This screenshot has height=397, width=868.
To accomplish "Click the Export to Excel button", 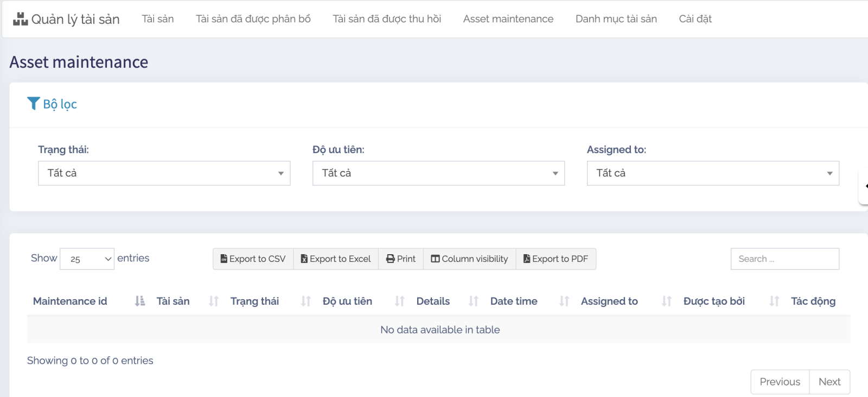I will tap(336, 259).
